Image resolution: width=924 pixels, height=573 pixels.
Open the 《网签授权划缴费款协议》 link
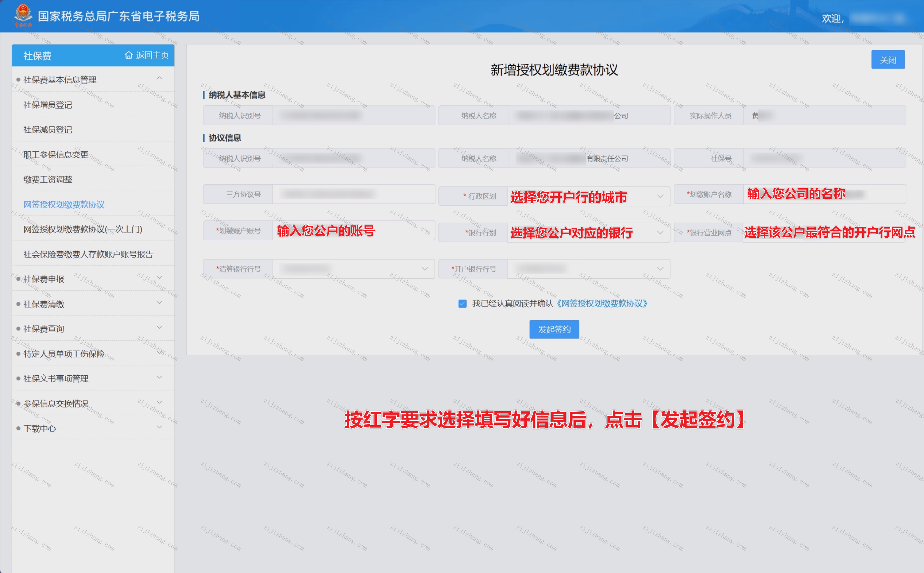click(602, 304)
